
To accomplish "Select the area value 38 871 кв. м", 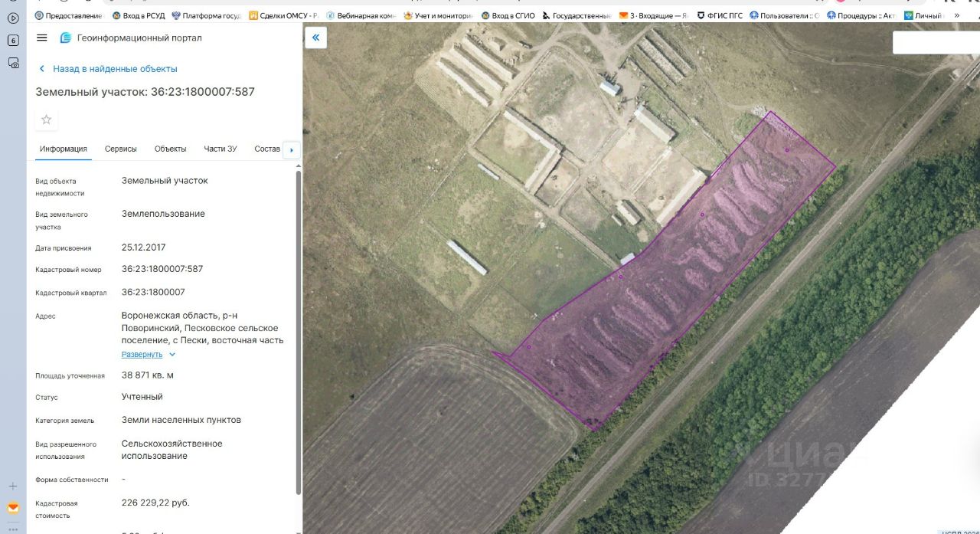I will pyautogui.click(x=148, y=375).
